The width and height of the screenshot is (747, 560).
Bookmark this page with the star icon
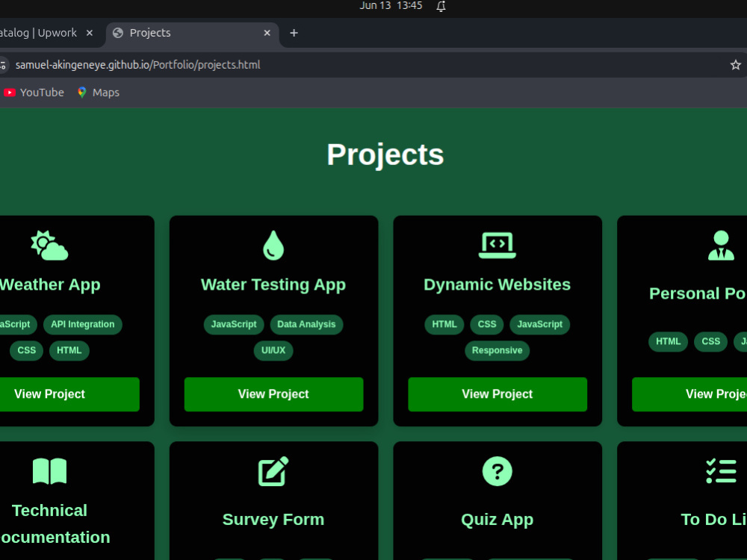[x=736, y=65]
